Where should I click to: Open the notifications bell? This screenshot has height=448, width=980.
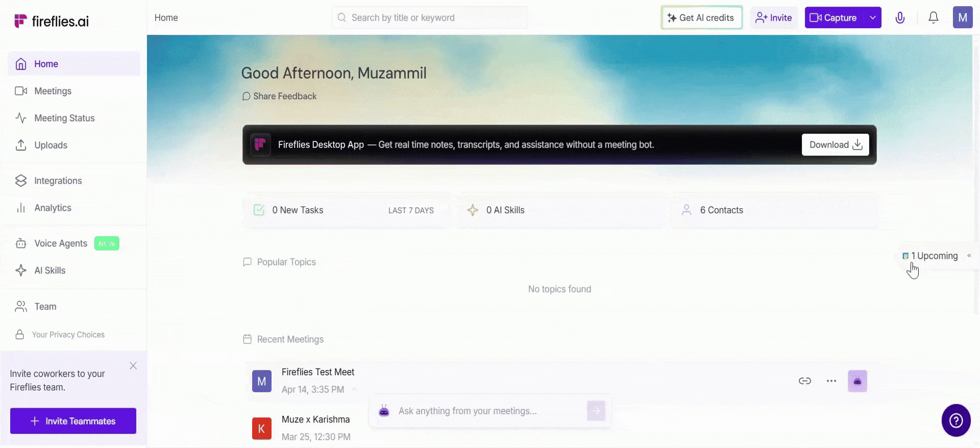[934, 18]
